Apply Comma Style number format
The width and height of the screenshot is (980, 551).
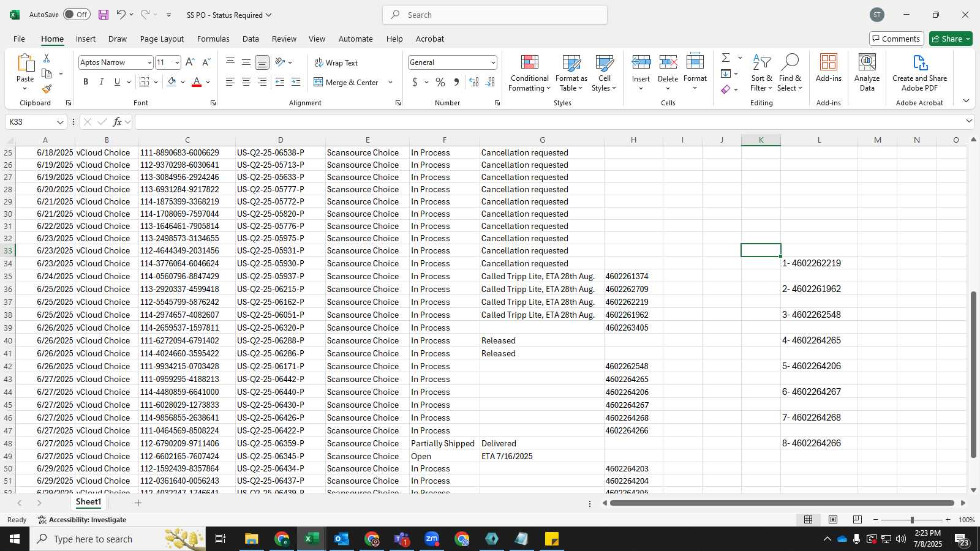[x=456, y=82]
